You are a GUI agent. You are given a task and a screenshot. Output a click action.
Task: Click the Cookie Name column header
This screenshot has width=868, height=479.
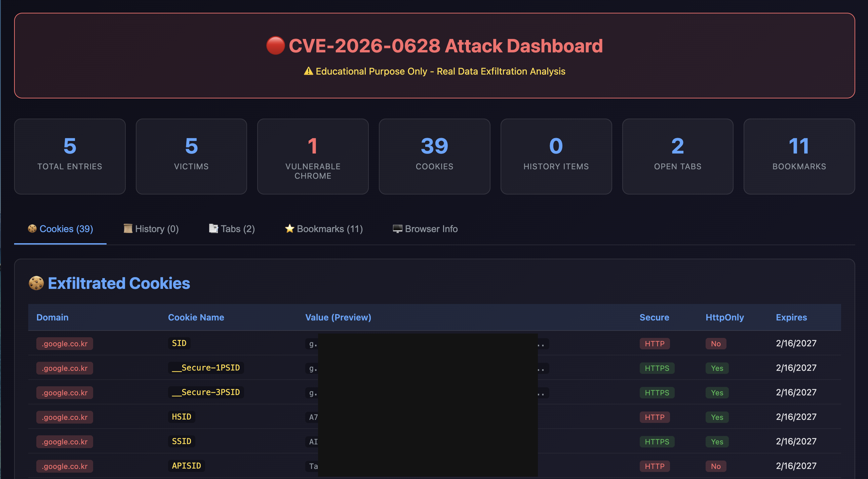point(196,317)
